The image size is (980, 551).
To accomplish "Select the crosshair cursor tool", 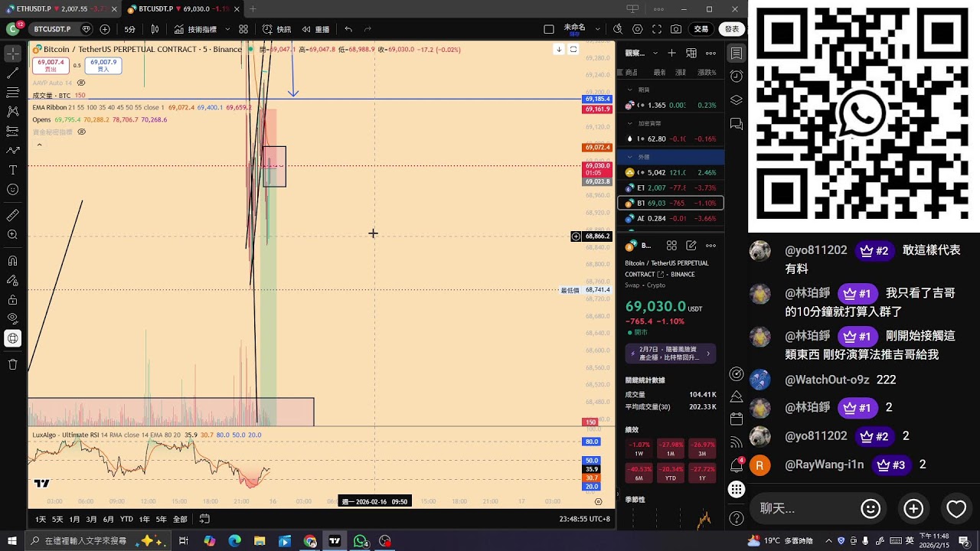I will click(12, 54).
